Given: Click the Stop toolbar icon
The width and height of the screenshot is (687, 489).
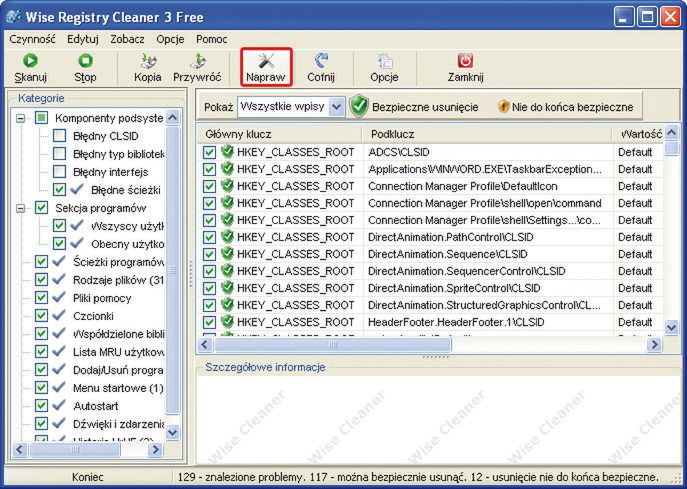Looking at the screenshot, I should coord(85,61).
